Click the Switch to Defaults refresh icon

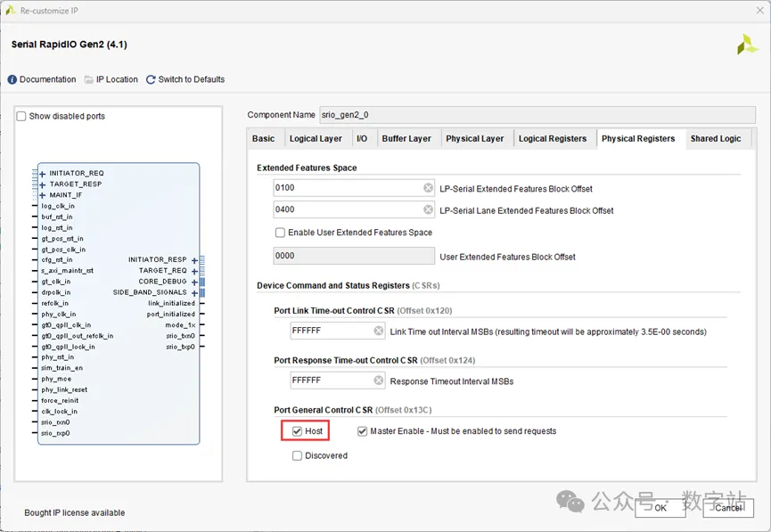[151, 79]
